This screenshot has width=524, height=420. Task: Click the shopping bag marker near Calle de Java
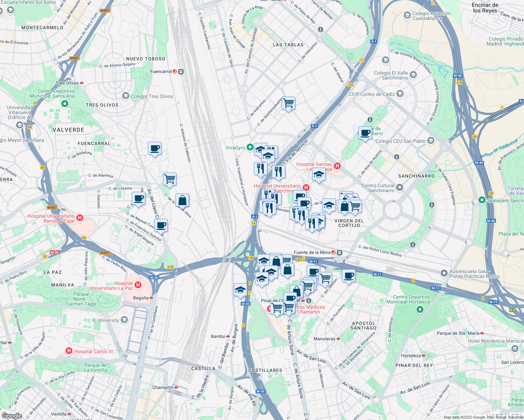click(x=183, y=199)
